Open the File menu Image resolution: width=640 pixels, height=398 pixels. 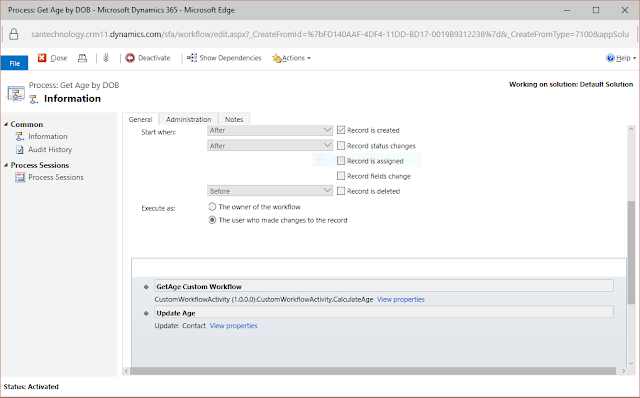14,63
